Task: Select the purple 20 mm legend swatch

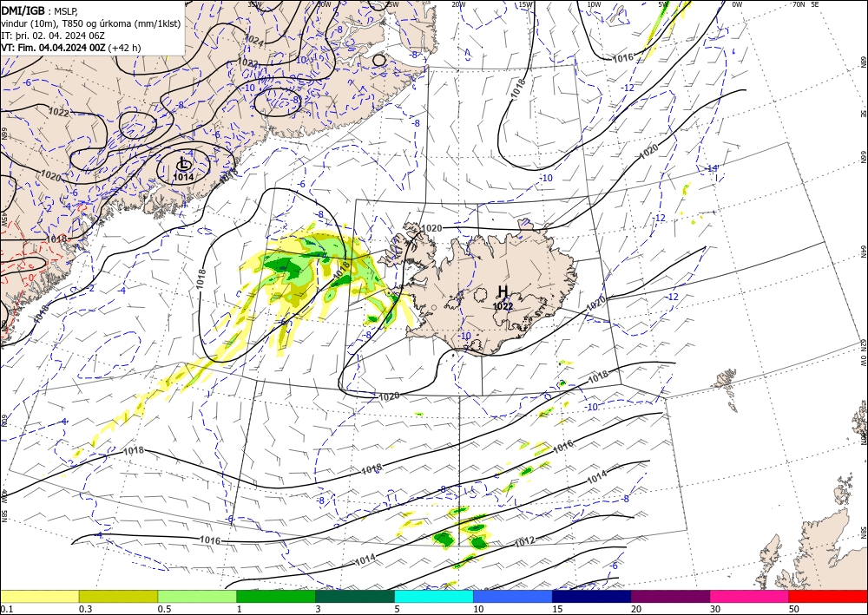Action: pos(670,596)
